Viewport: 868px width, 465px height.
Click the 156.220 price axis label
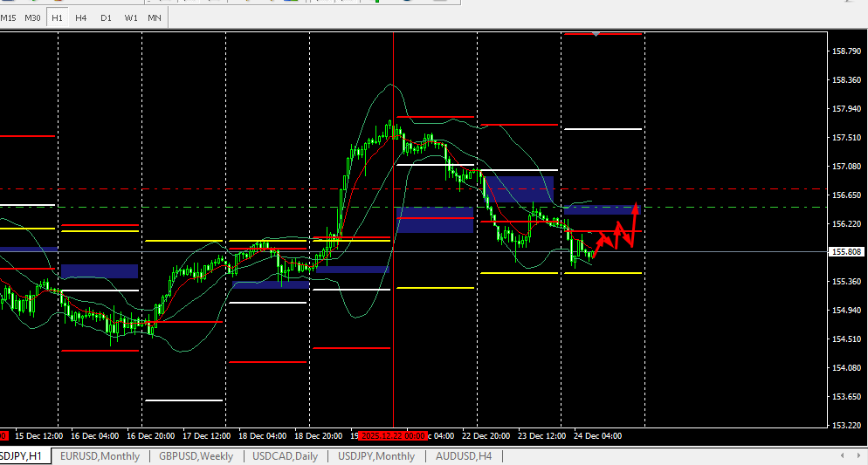847,223
